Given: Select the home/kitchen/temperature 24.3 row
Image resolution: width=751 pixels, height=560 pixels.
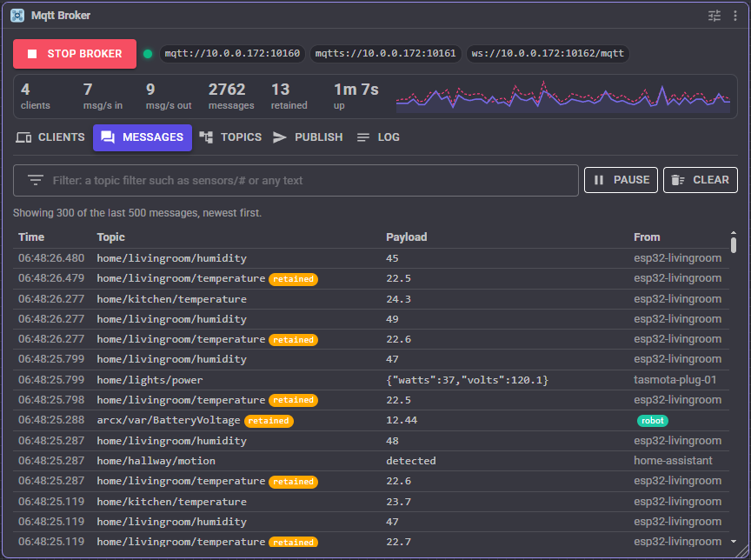Looking at the screenshot, I should (371, 299).
